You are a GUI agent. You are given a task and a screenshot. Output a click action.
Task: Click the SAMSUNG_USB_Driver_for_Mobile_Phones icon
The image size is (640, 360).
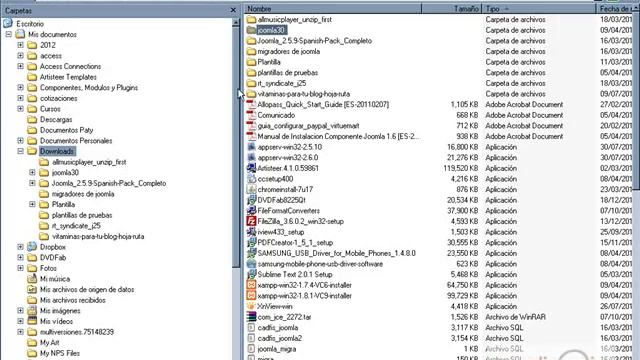[x=251, y=253]
